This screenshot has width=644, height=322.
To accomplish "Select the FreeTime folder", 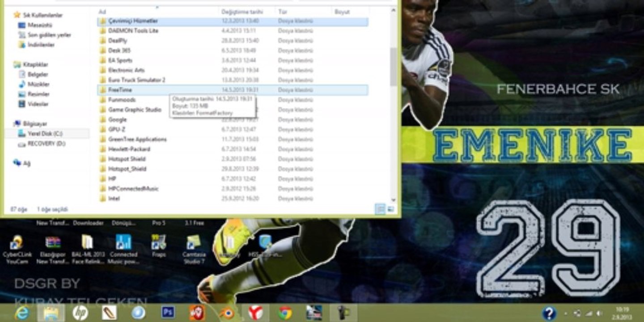I will point(233,90).
